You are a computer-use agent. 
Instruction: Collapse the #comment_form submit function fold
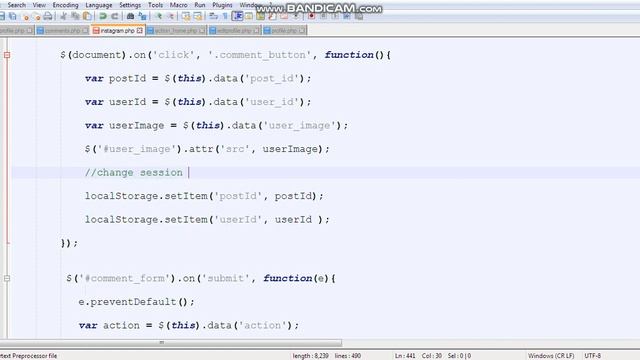click(7, 278)
